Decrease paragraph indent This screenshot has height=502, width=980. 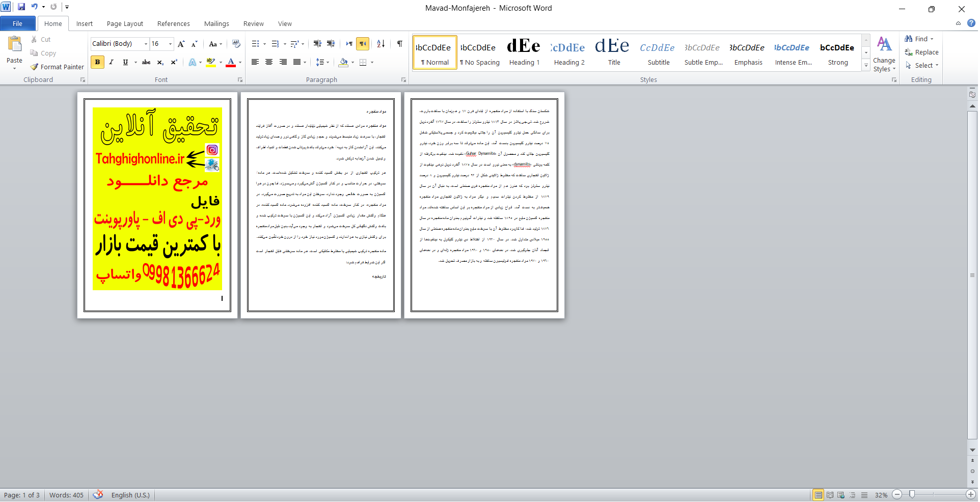coord(317,44)
